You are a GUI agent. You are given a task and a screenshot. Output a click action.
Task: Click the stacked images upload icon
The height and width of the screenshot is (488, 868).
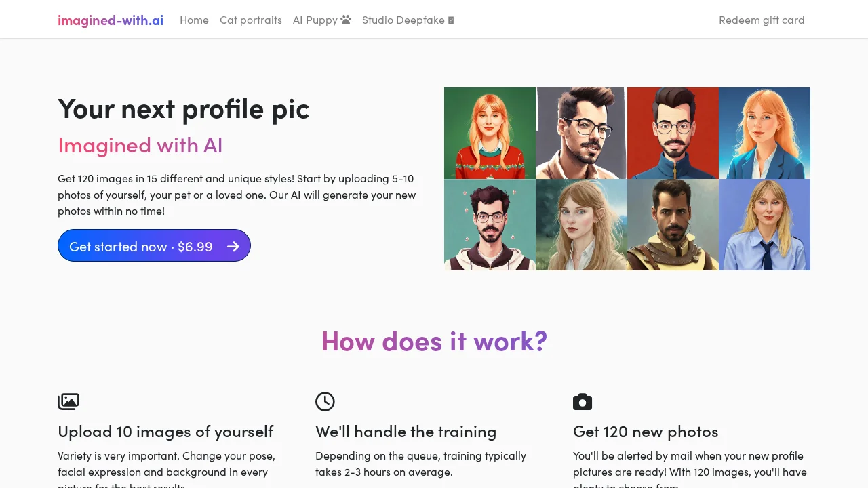pos(68,401)
